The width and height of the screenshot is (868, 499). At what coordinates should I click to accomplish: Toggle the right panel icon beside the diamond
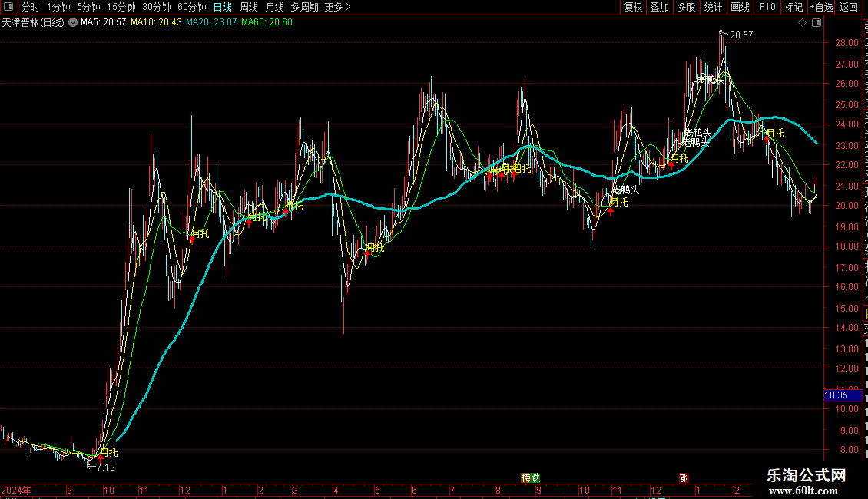(x=817, y=23)
